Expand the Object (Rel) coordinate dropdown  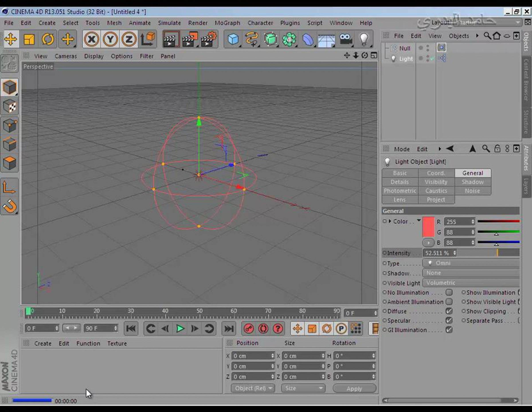tap(253, 388)
